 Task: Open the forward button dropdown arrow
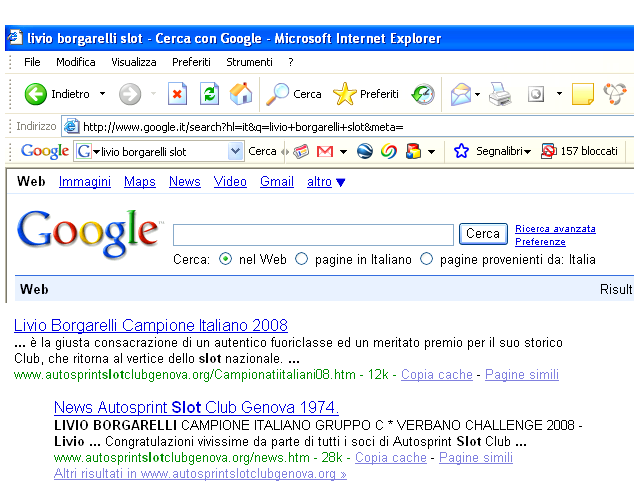pyautogui.click(x=153, y=94)
